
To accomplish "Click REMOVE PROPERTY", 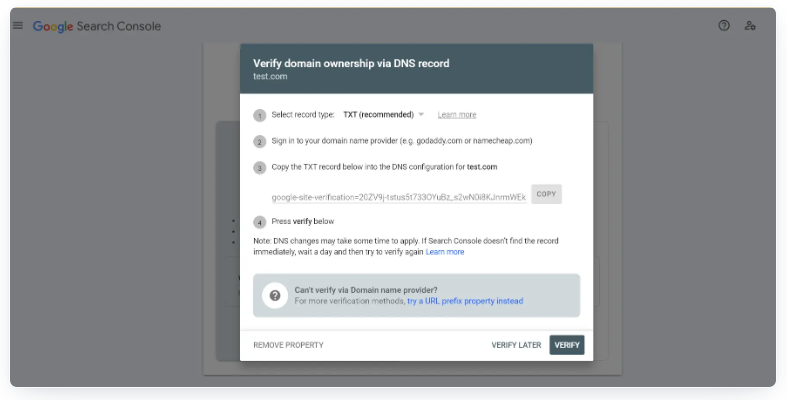I will pos(288,345).
